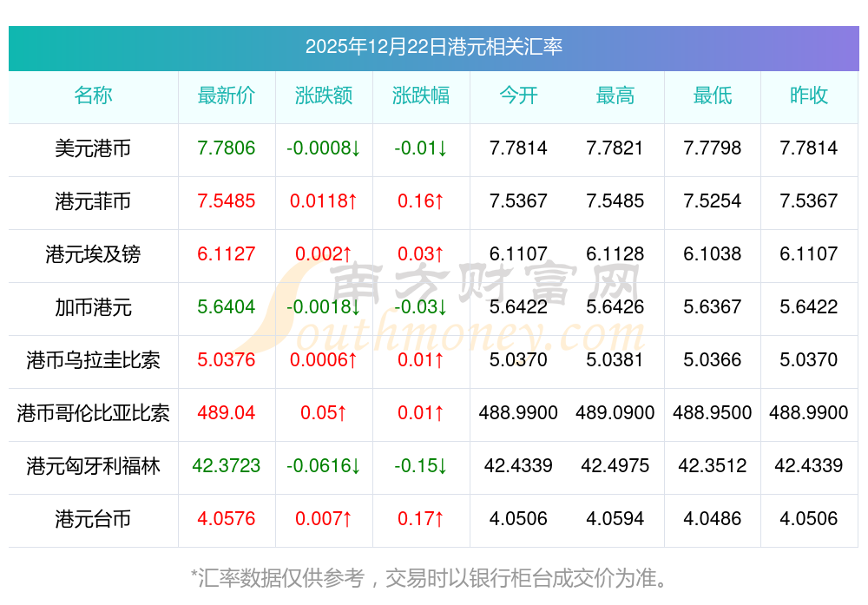Click 美元港币 change percent -0.01↓
Screen dimensions: 868x605
coord(421,148)
